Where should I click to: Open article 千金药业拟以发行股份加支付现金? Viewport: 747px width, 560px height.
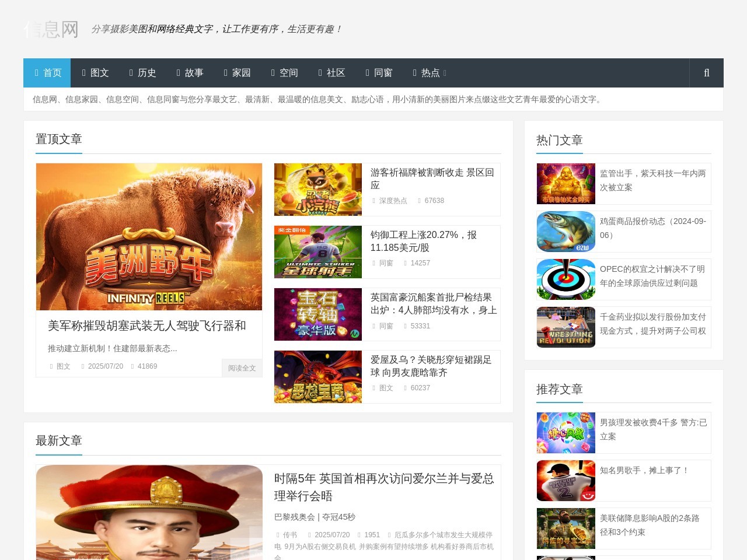point(653,324)
